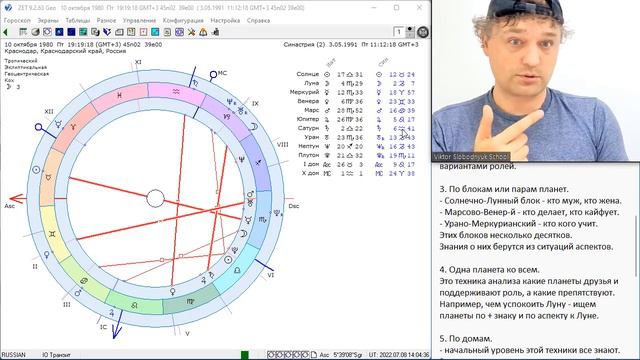Click the Меркурий row label in table
This screenshot has height=360, width=640.
[304, 92]
